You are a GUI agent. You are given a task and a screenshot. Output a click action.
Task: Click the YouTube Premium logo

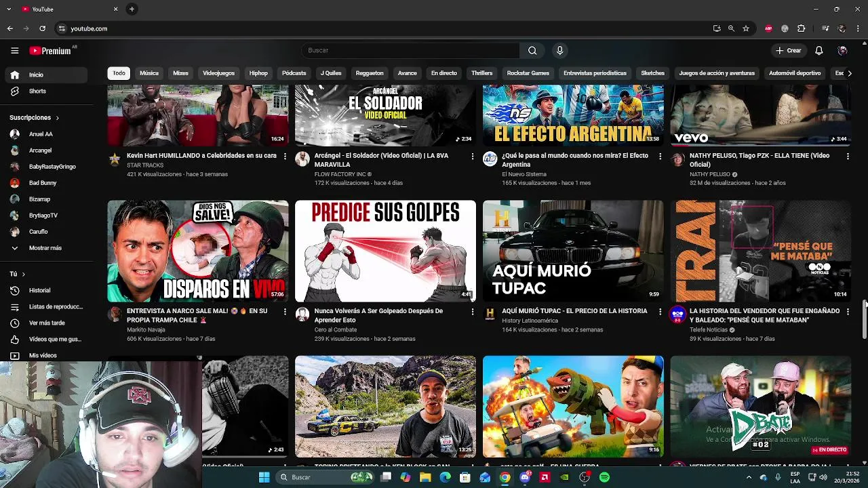51,51
